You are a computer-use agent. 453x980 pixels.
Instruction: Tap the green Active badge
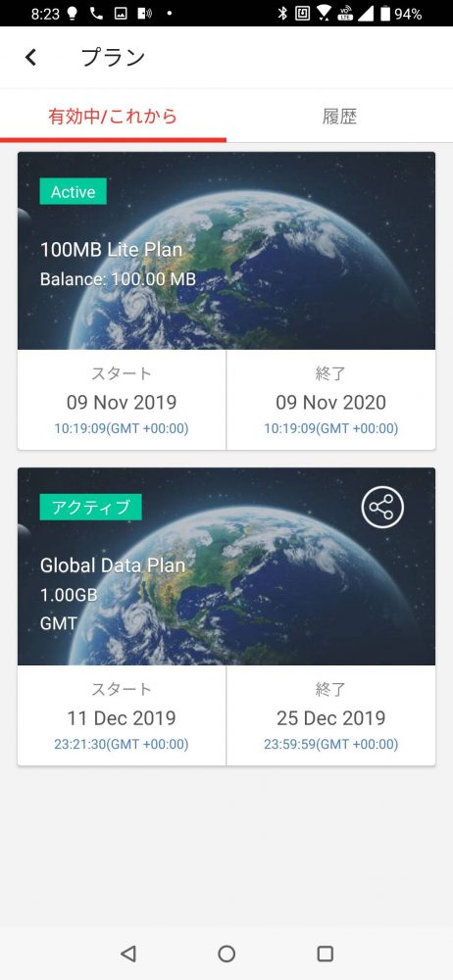coord(74,192)
